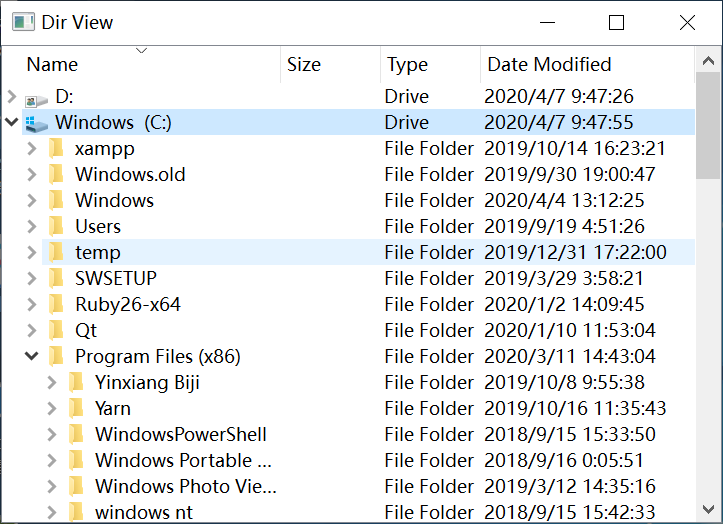Click the Dir View window title icon
This screenshot has height=524, width=723.
tap(22, 22)
